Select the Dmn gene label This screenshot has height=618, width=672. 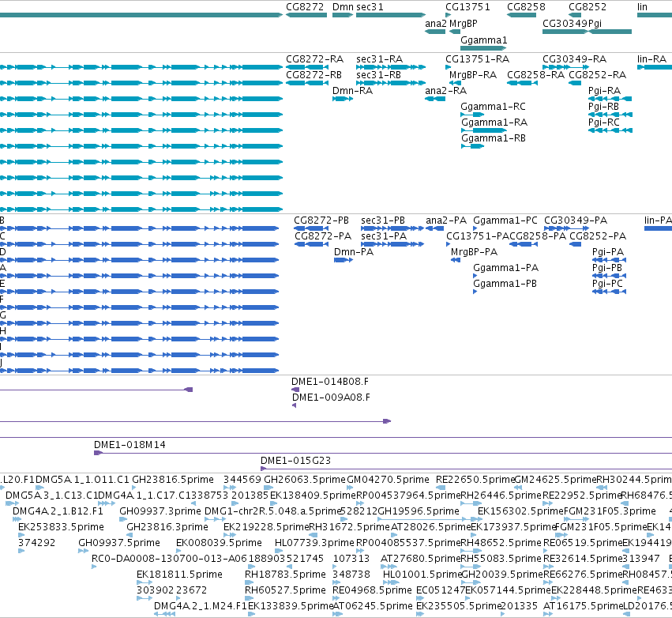point(343,7)
